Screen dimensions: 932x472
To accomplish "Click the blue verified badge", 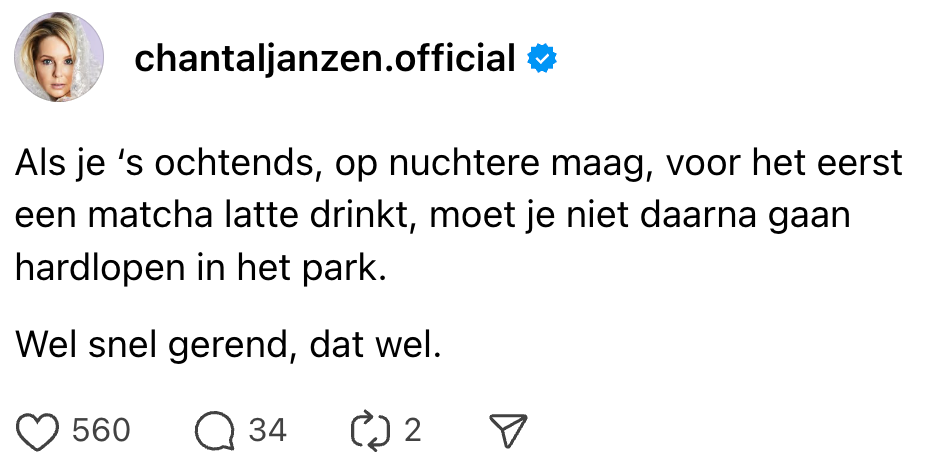I will (542, 60).
